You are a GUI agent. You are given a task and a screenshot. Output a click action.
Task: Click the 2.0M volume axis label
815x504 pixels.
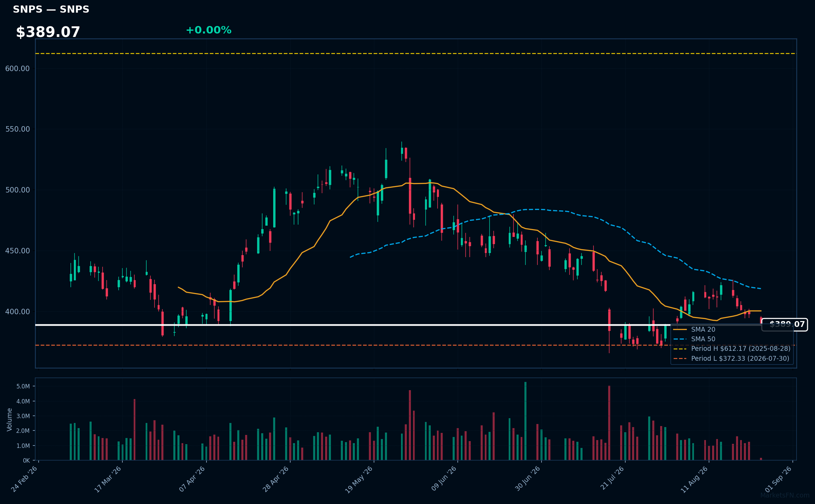pos(23,431)
